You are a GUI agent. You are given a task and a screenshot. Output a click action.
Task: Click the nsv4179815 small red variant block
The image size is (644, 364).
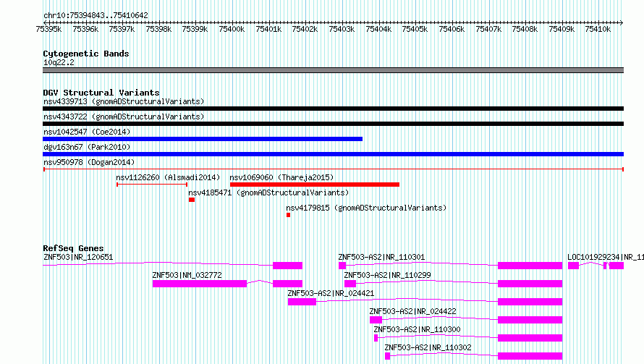[x=288, y=215]
